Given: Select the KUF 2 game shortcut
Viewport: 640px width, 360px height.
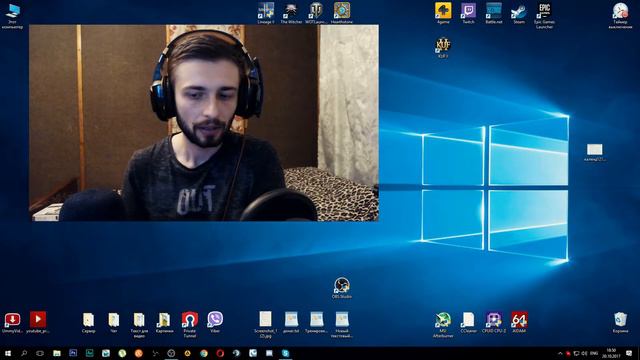Looking at the screenshot, I should pos(443,47).
